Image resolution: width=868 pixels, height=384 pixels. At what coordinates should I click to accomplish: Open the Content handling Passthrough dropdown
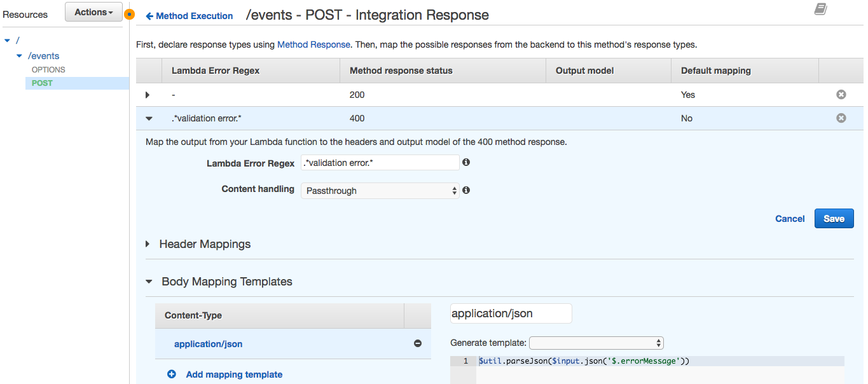pos(380,191)
